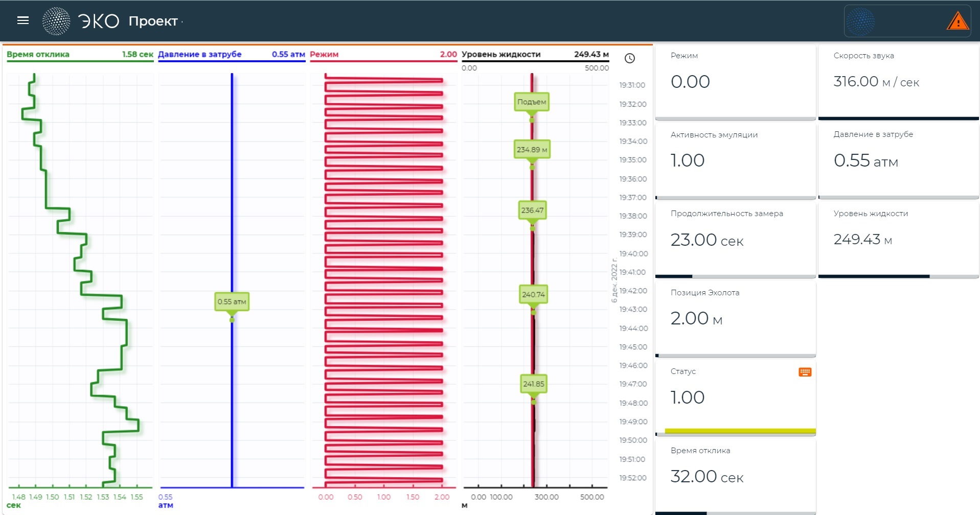This screenshot has height=515, width=980.
Task: Click the yellow Статус progress bar
Action: click(739, 431)
